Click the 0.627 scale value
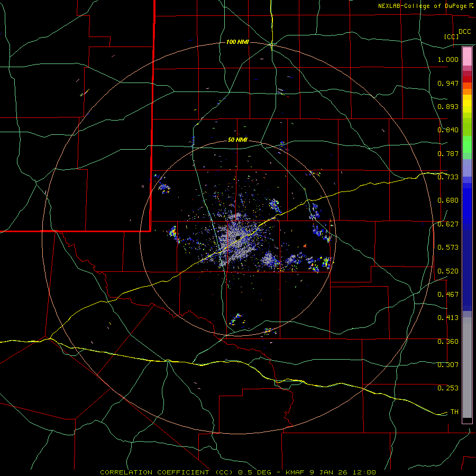This screenshot has width=476, height=476. [x=448, y=224]
